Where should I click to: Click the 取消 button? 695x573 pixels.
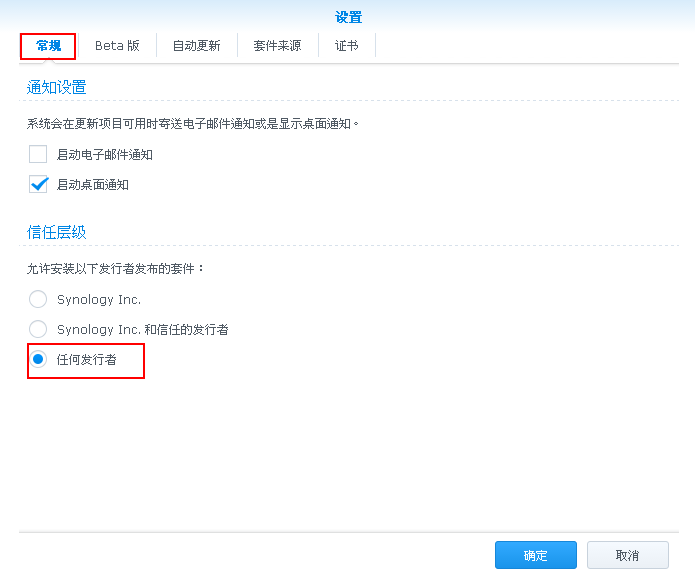(x=628, y=555)
